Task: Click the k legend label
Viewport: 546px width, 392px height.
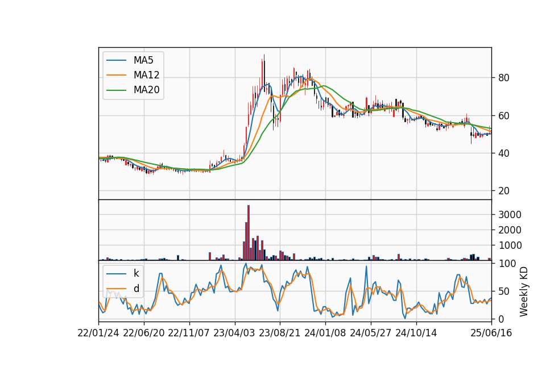Action: coord(136,273)
